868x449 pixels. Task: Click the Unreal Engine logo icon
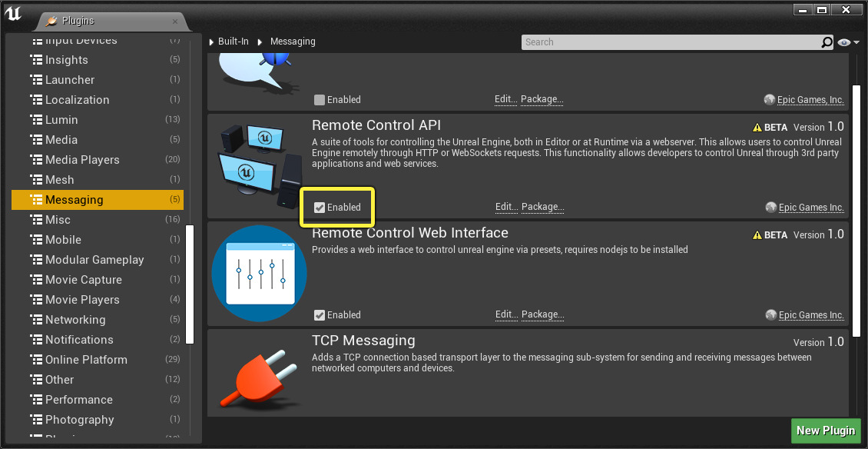14,12
